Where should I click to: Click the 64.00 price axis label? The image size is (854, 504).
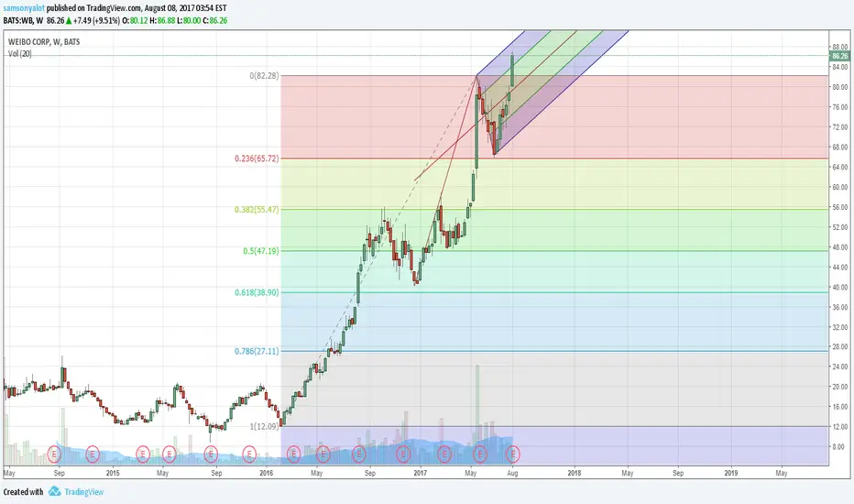click(x=840, y=168)
